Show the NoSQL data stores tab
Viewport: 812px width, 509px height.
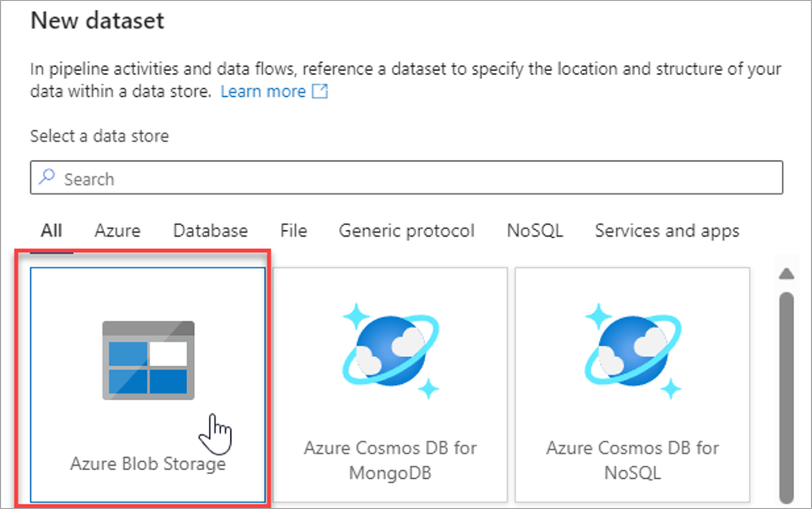pos(534,231)
